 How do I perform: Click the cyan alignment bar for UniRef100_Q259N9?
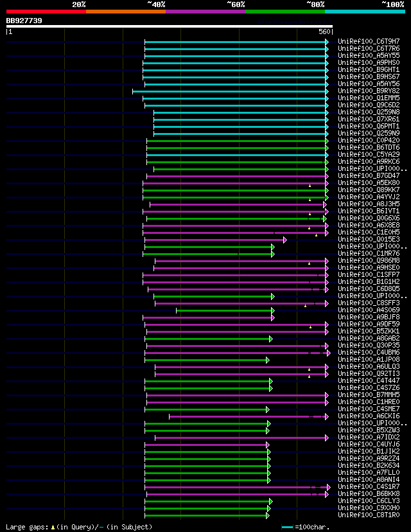[241, 134]
